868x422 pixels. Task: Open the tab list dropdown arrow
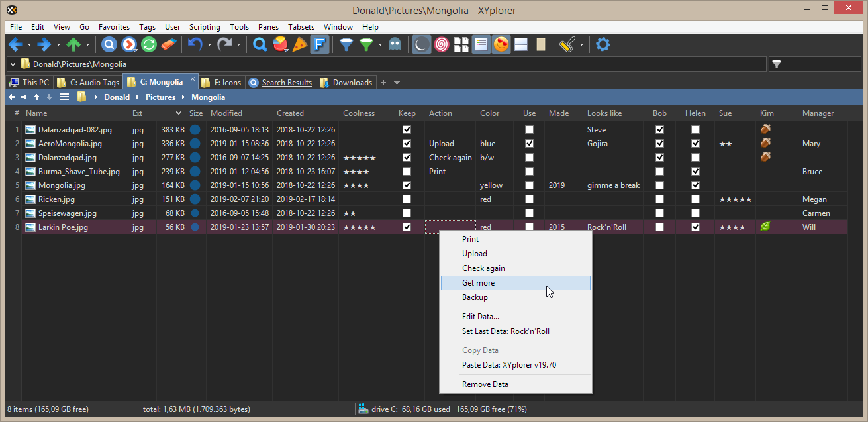pyautogui.click(x=397, y=83)
